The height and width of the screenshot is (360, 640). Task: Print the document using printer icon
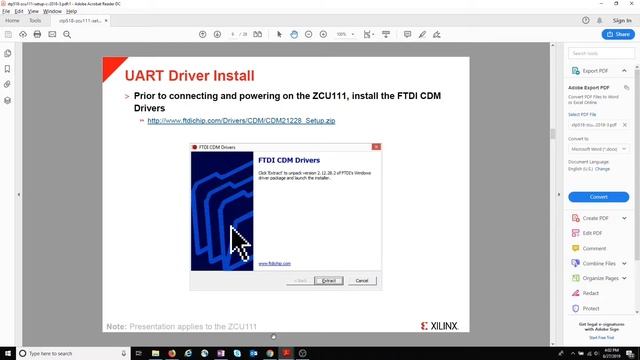point(37,35)
